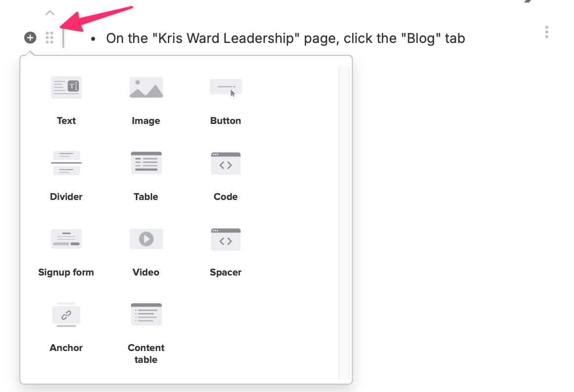Click the six-dot drag handle
Screen dimensions: 574x392
click(x=49, y=38)
